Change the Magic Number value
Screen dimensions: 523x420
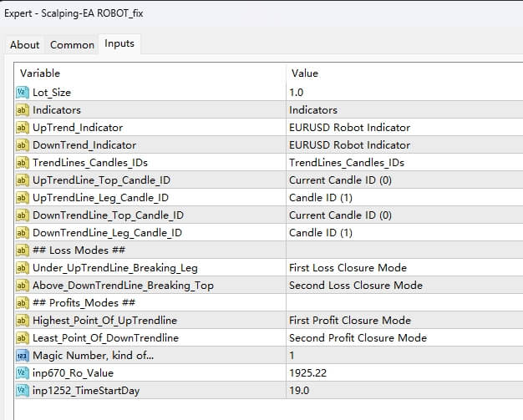click(x=292, y=355)
